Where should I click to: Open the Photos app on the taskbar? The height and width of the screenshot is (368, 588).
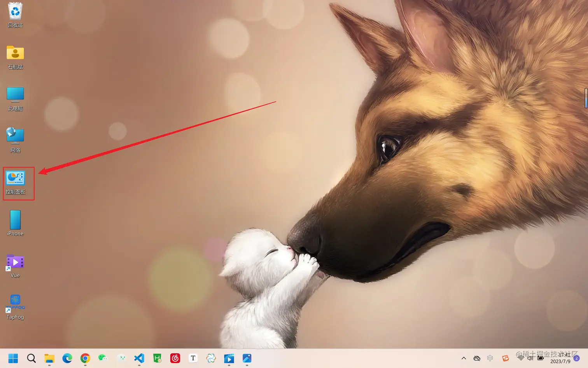click(x=247, y=358)
